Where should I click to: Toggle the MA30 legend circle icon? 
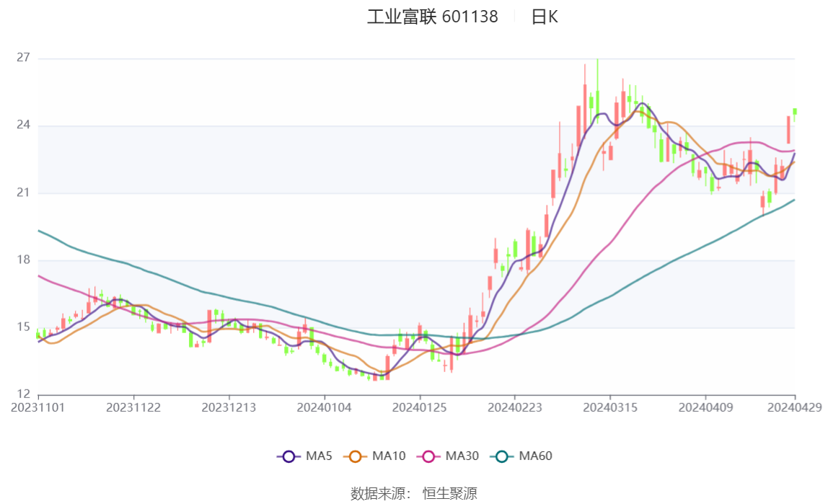pyautogui.click(x=428, y=456)
